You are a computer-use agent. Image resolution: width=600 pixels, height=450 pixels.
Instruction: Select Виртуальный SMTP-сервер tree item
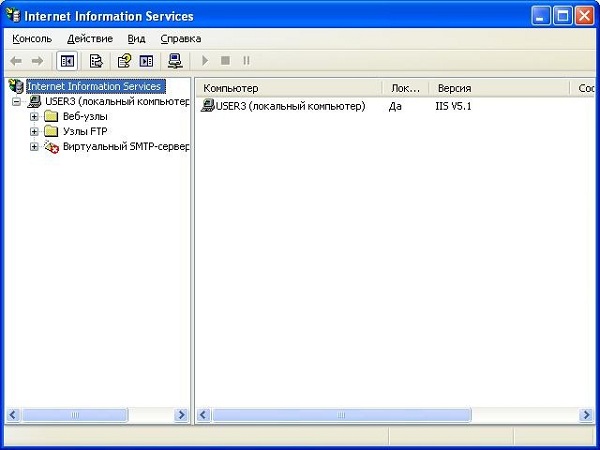click(126, 147)
